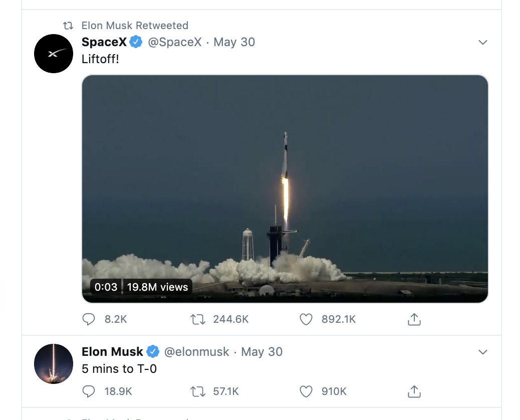Open more options chevron on SpaceX tweet

[x=483, y=43]
